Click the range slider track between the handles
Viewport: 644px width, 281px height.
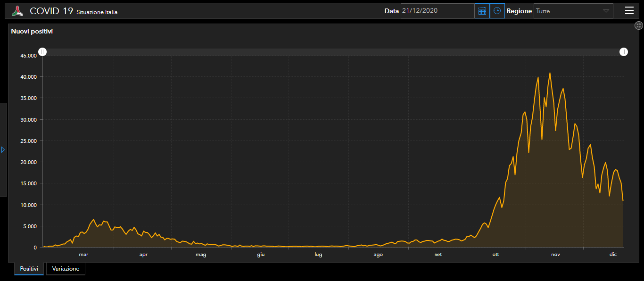pyautogui.click(x=330, y=52)
